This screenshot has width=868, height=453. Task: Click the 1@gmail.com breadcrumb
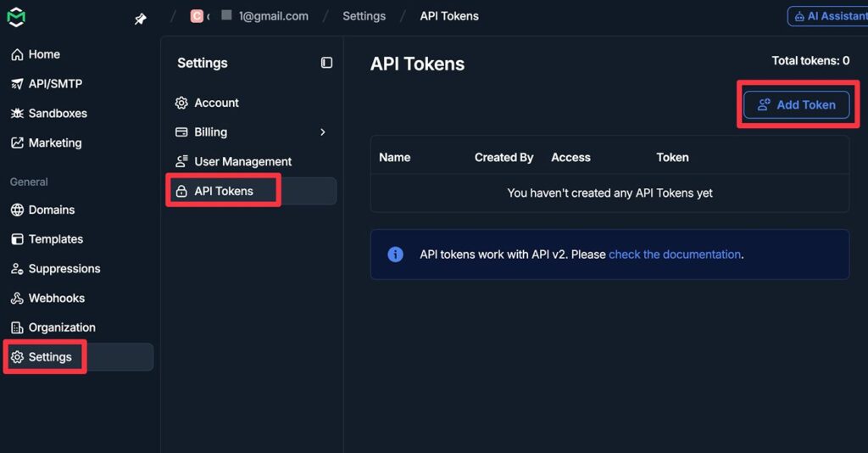tap(274, 16)
